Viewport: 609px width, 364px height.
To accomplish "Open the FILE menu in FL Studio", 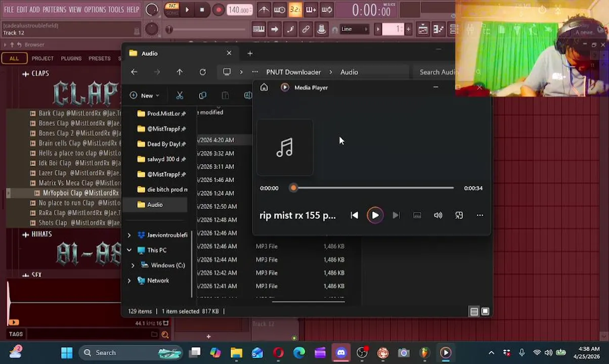I will click(x=9, y=10).
